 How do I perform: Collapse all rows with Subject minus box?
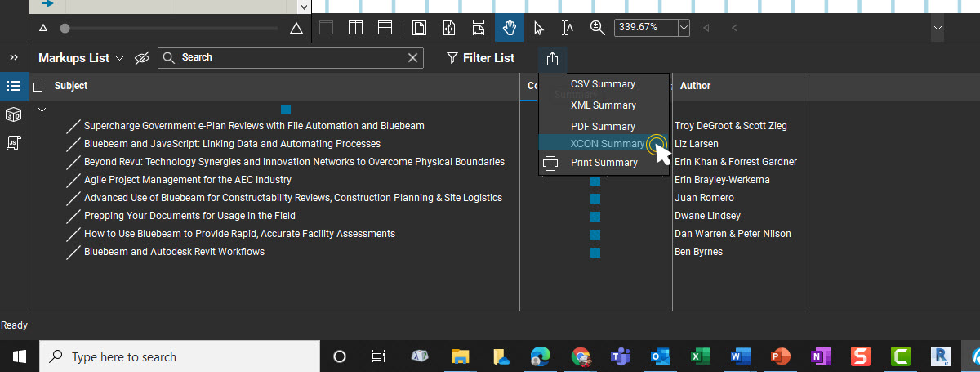38,87
